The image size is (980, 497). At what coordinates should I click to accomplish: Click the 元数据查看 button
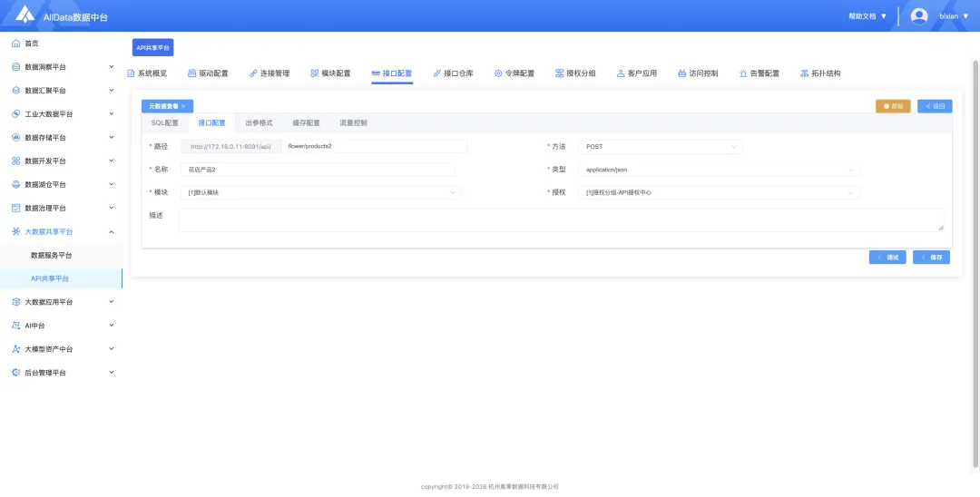pos(168,106)
